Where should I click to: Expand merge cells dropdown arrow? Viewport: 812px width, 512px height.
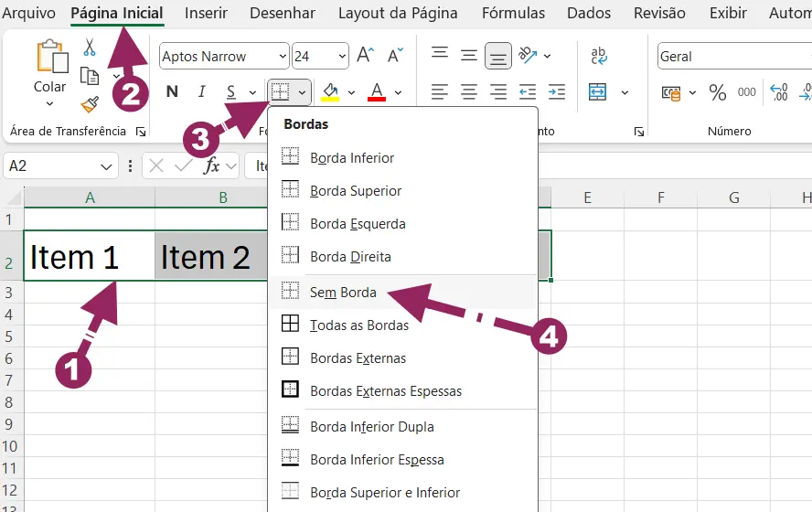pos(625,92)
